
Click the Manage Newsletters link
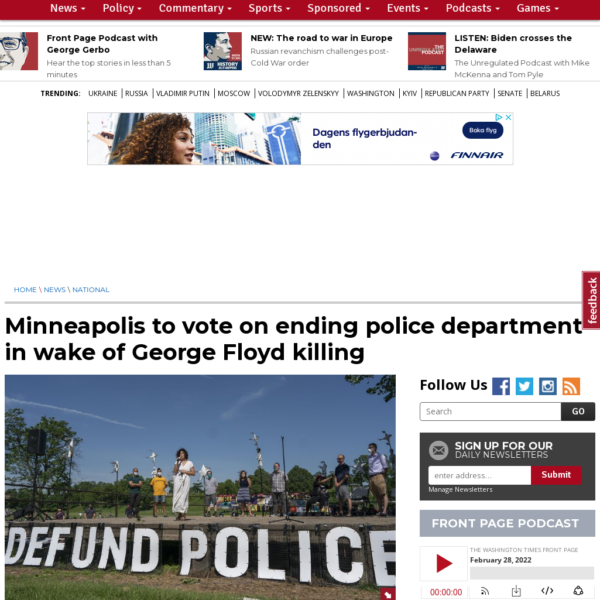tap(460, 490)
